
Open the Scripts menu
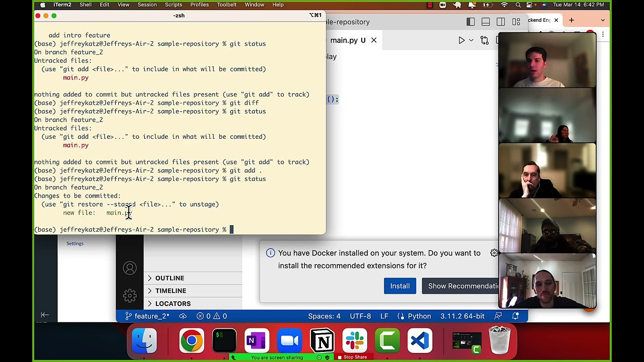tap(173, 5)
